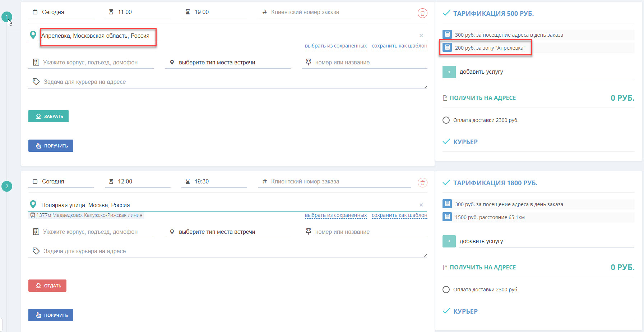Clear the Апрелевка address with the x icon
This screenshot has width=644, height=332.
point(421,36)
